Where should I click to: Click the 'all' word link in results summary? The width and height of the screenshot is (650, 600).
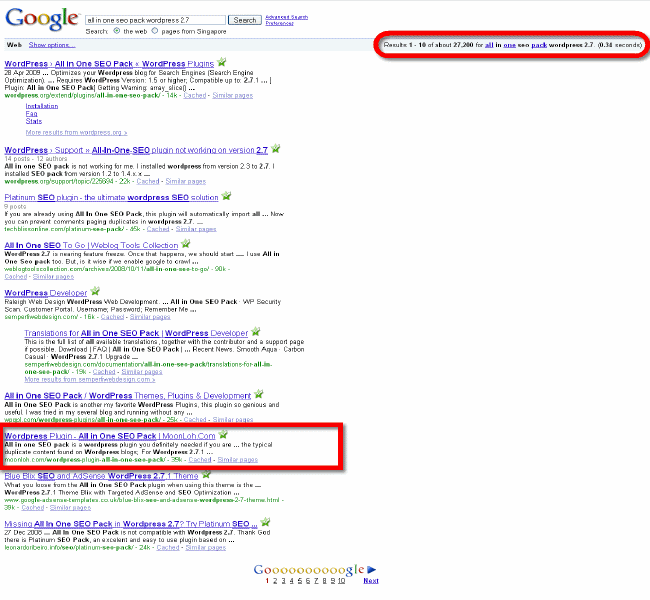489,45
